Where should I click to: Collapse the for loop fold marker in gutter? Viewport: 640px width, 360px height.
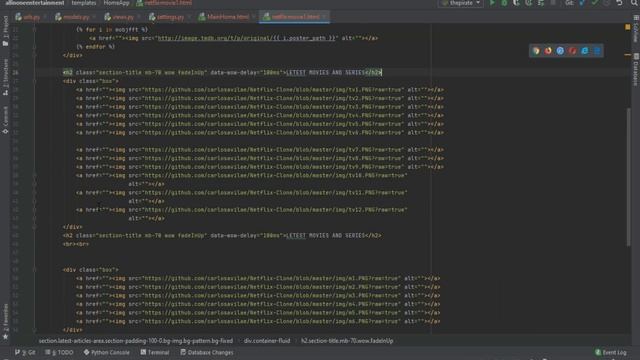click(x=34, y=29)
